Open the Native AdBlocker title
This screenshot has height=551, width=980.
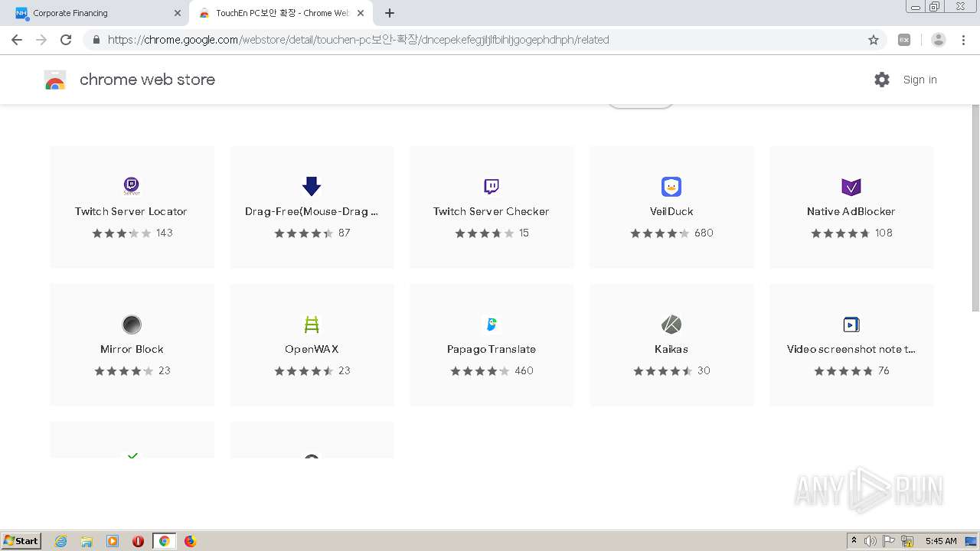click(851, 211)
